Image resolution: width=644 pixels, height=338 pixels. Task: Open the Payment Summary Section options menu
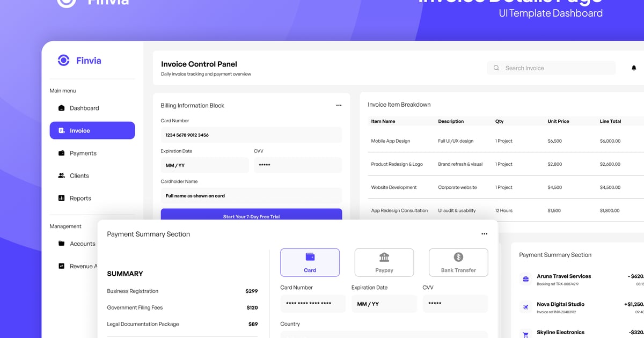[x=484, y=233]
